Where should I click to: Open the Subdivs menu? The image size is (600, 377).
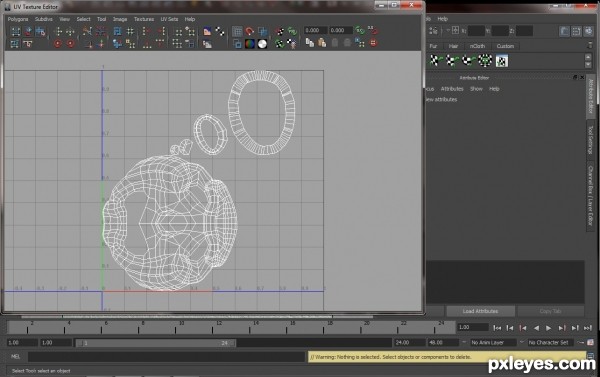click(x=44, y=19)
